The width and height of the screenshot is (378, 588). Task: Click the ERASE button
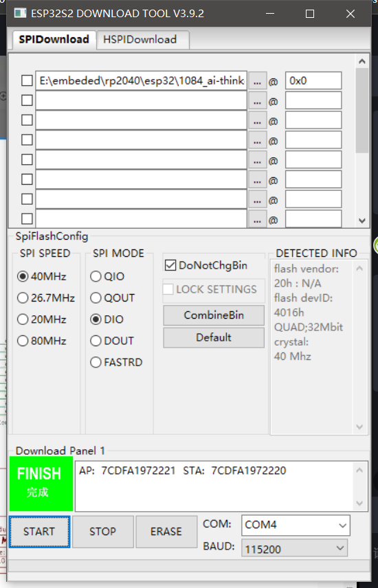166,532
